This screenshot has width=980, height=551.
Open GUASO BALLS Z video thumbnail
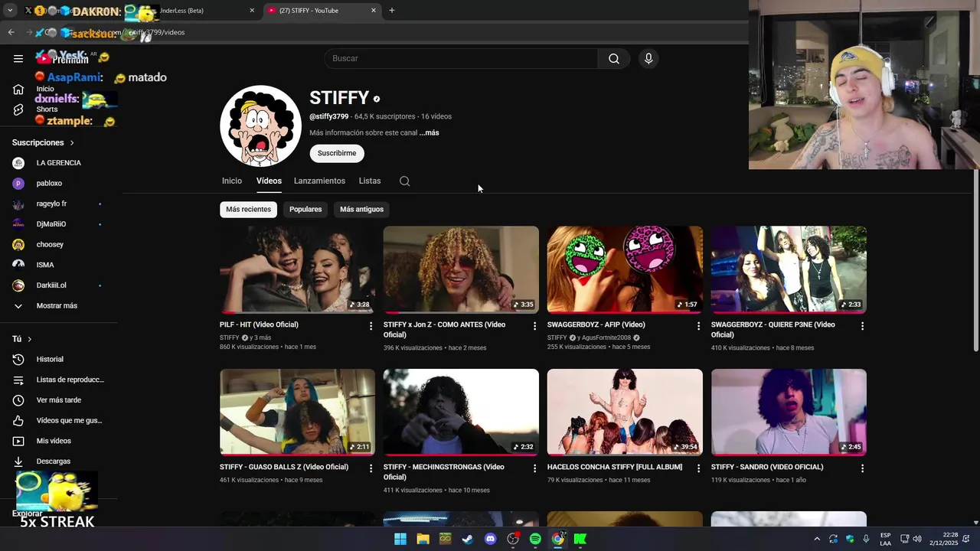point(297,412)
